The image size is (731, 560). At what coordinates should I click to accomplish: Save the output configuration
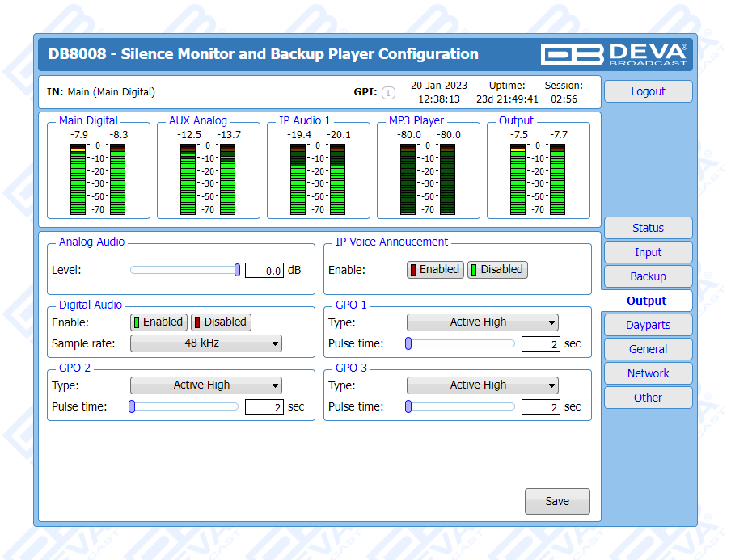[557, 502]
